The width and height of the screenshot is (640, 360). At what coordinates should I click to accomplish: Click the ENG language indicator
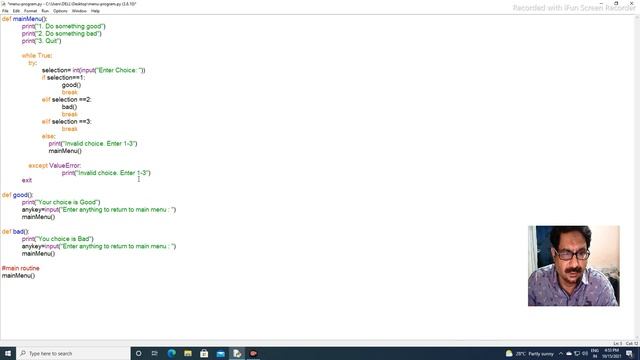tap(595, 353)
